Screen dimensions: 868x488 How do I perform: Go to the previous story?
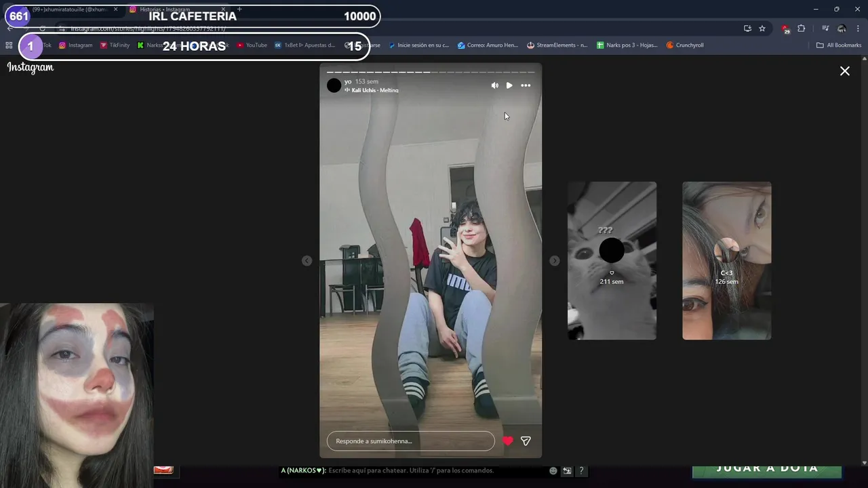click(x=307, y=261)
